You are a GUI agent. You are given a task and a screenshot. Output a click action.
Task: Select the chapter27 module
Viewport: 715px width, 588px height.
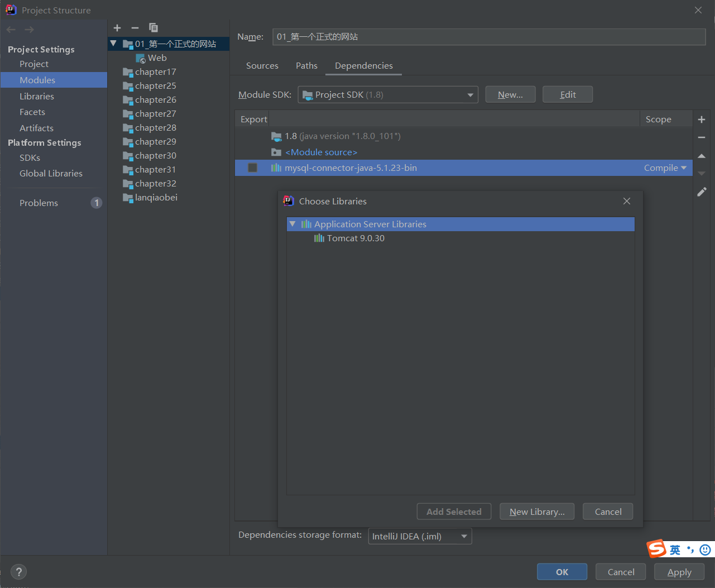click(x=155, y=114)
